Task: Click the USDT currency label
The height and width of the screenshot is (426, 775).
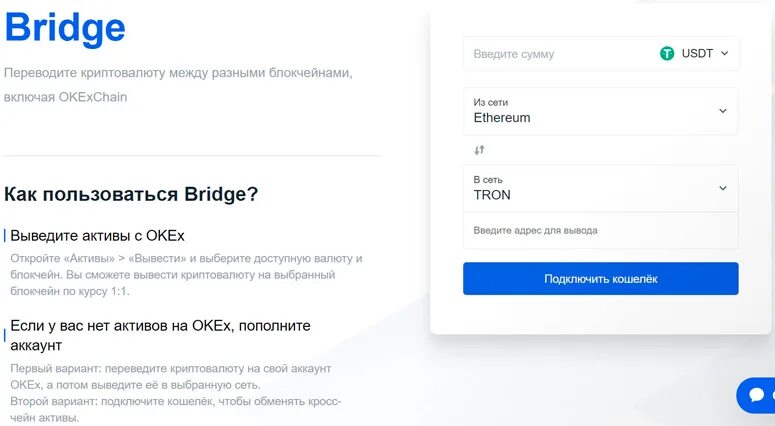Action: click(697, 54)
